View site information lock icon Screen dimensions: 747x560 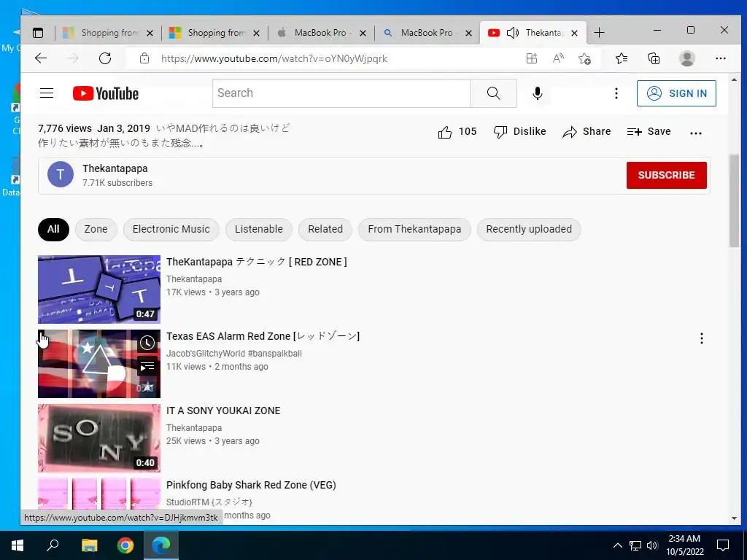(144, 58)
